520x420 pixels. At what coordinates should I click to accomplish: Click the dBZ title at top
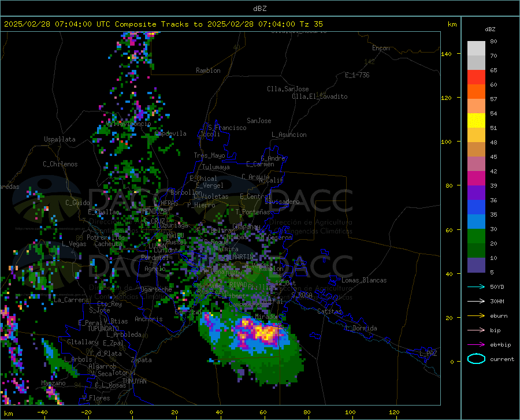259,9
